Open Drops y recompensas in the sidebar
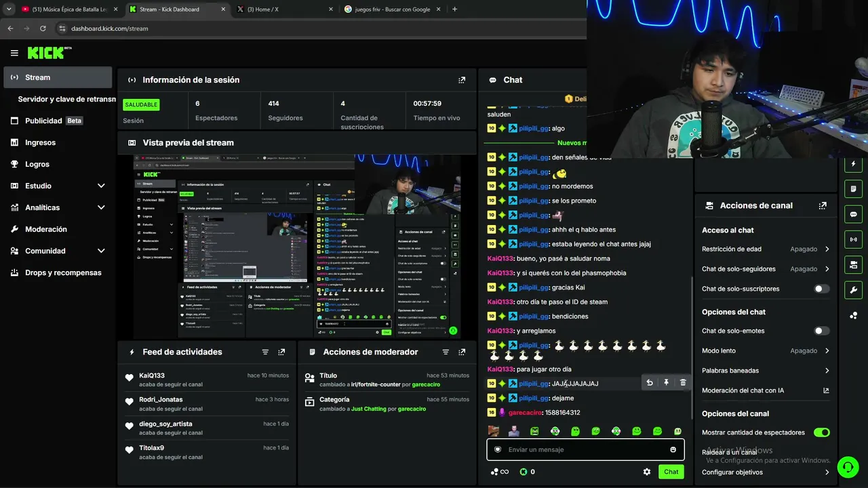 click(58, 272)
